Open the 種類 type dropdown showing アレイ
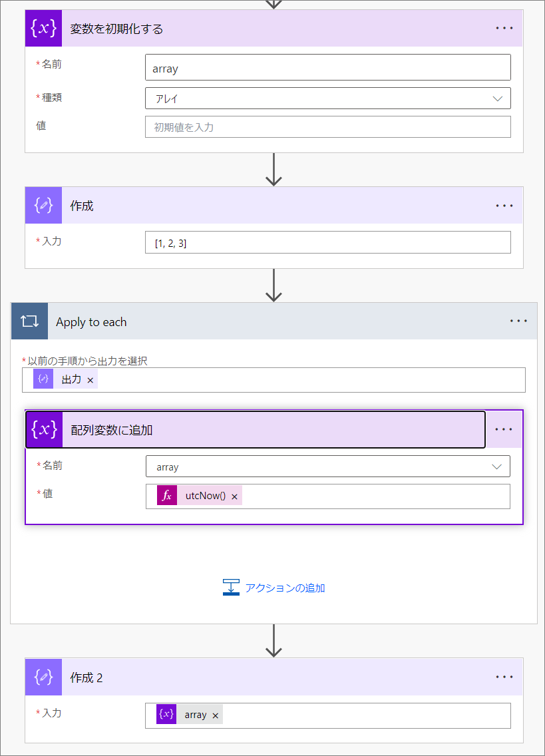Image resolution: width=545 pixels, height=756 pixels. pyautogui.click(x=328, y=98)
